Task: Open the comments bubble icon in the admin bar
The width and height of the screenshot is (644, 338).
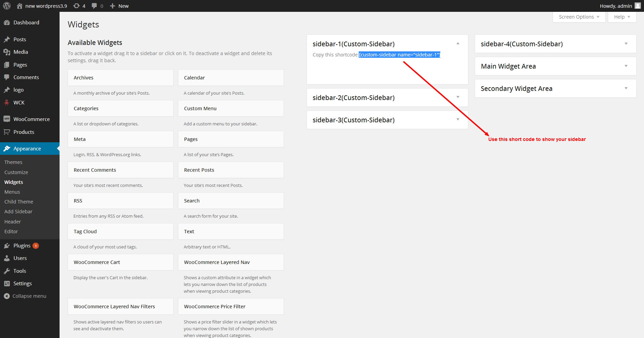Action: [x=94, y=6]
